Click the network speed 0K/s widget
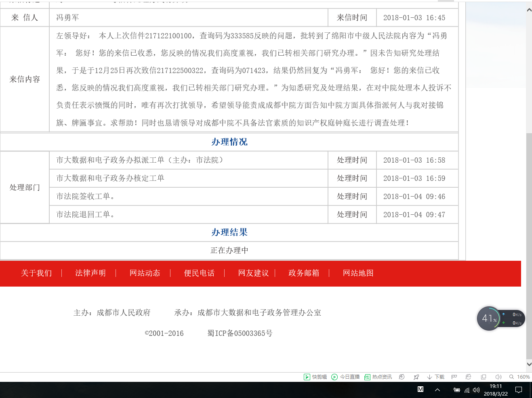 [x=513, y=318]
